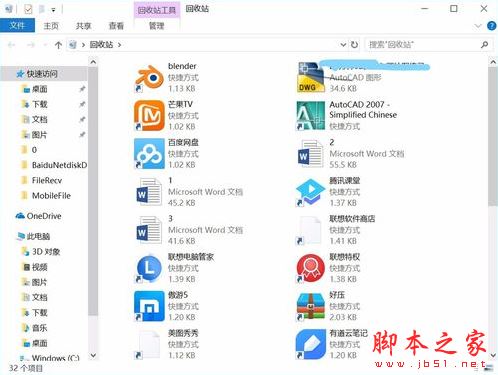
Task: Select the 联想电脑管家 shortcut icon
Action: click(149, 268)
